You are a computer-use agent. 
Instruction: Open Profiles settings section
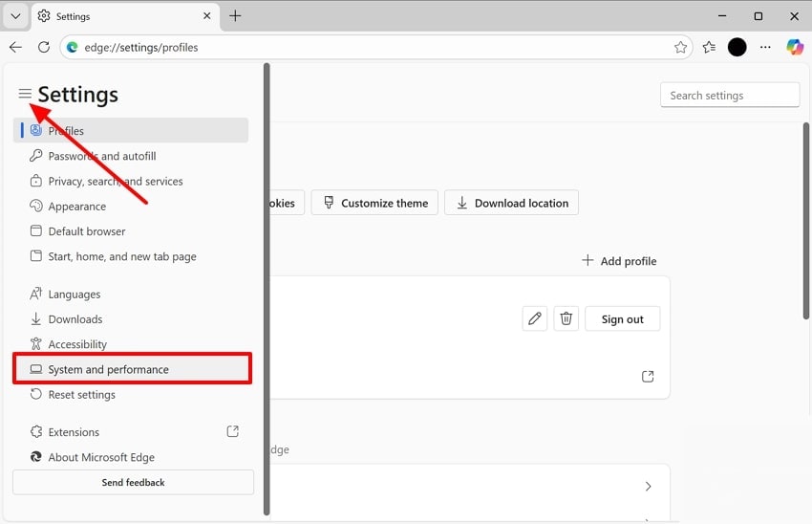click(x=131, y=131)
